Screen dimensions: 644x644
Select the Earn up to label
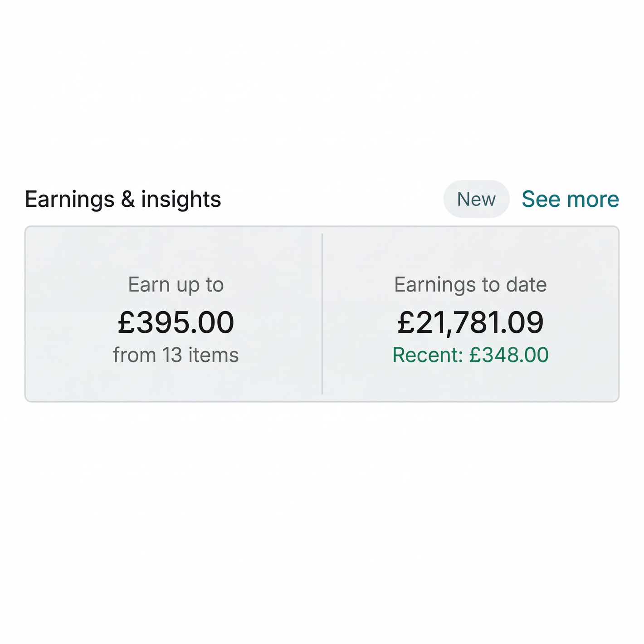tap(176, 285)
